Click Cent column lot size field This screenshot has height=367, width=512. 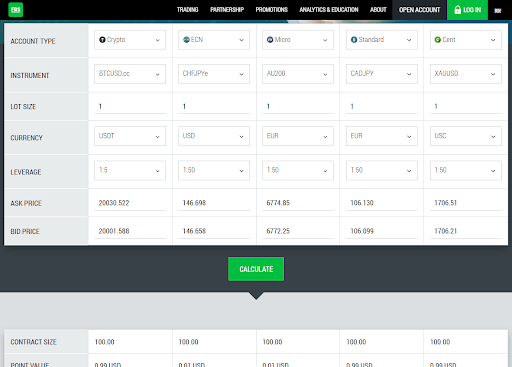(x=466, y=107)
